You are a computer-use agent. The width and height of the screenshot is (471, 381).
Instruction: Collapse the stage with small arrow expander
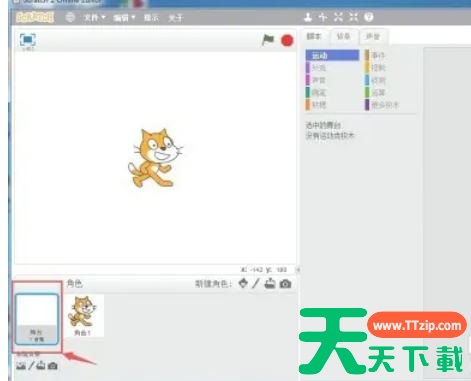pos(298,270)
